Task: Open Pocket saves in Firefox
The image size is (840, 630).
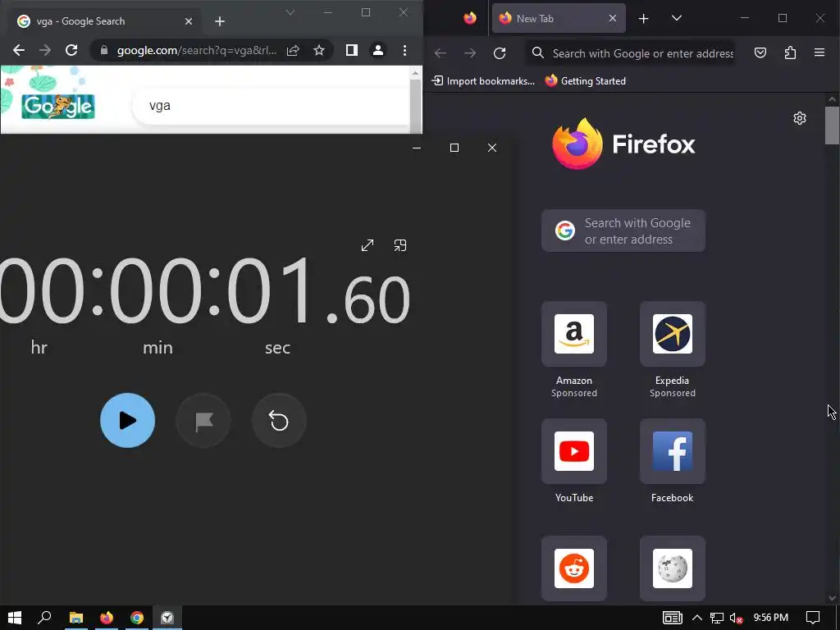Action: (760, 52)
